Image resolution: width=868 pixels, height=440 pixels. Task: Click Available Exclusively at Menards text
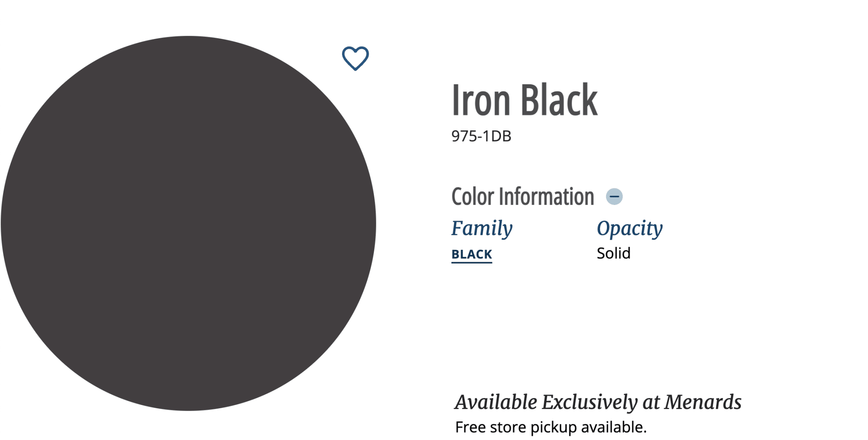[598, 402]
